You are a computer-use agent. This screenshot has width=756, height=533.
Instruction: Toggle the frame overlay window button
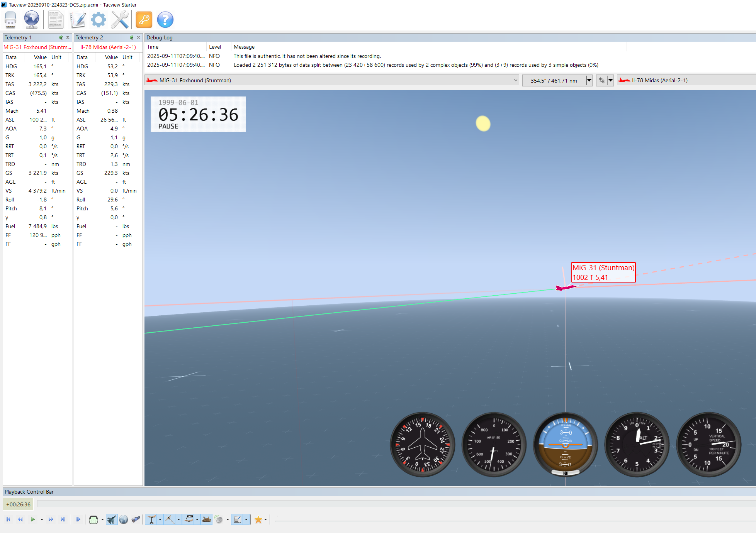point(238,519)
